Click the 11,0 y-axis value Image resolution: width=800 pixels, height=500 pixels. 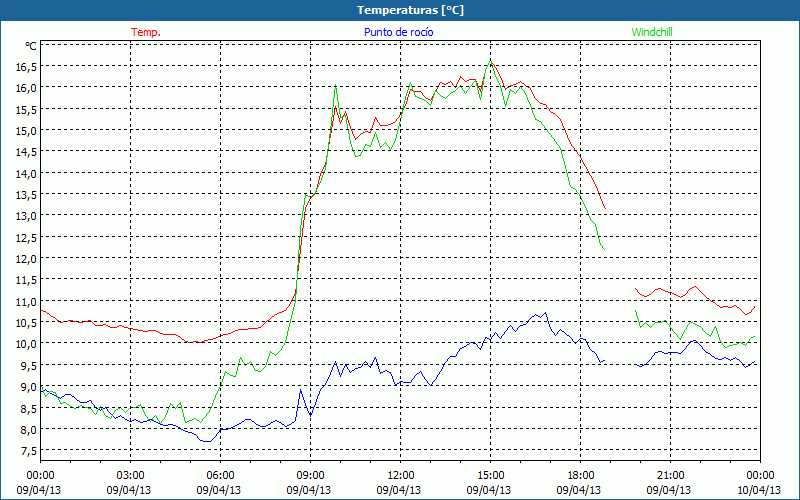pos(28,301)
